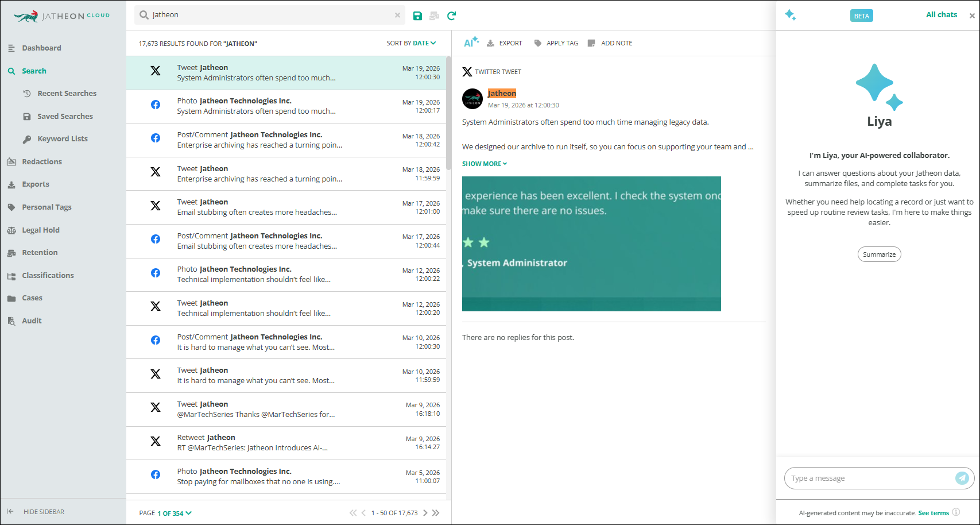The image size is (980, 525).
Task: Open Saved Searches in the sidebar
Action: tap(64, 116)
